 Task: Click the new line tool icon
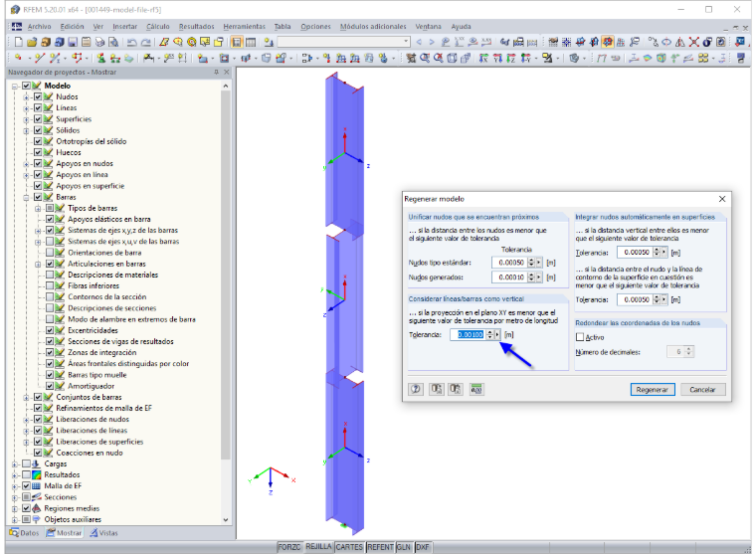pyautogui.click(x=40, y=58)
